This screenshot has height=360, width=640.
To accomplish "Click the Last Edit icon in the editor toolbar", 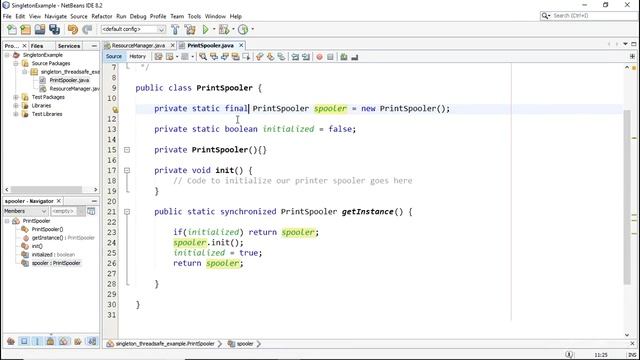I will coord(158,57).
